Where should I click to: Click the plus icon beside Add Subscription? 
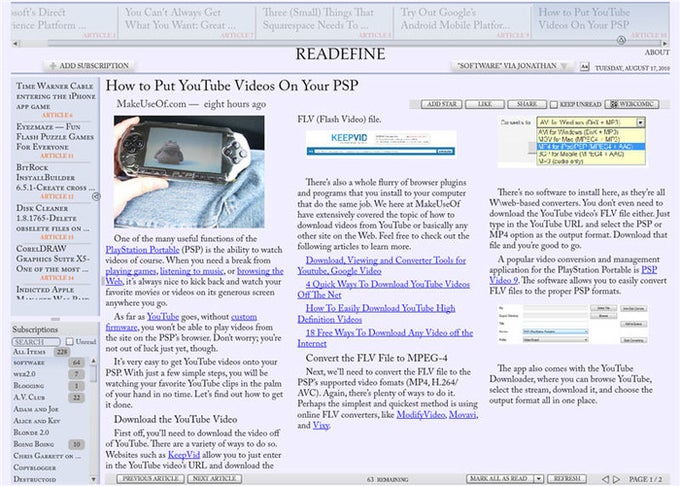pyautogui.click(x=53, y=66)
